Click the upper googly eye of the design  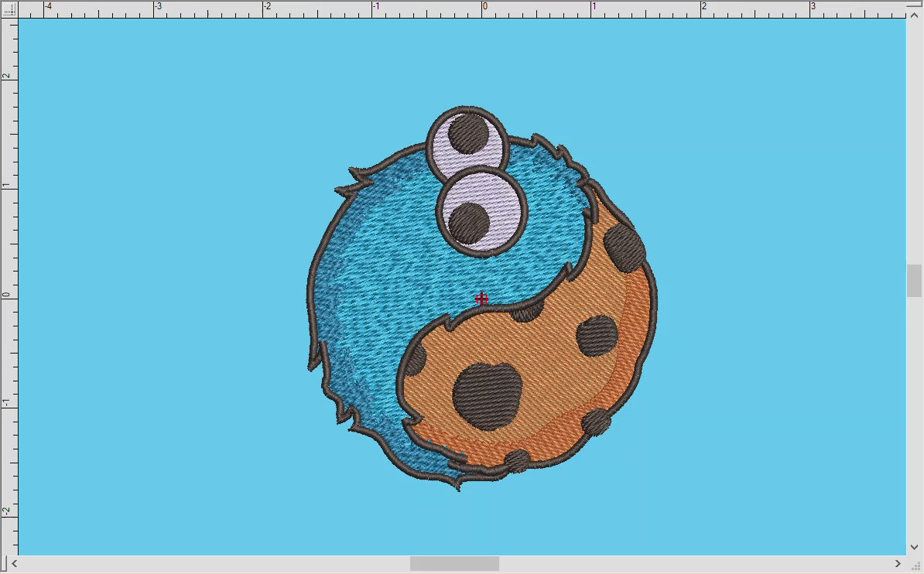(x=468, y=143)
